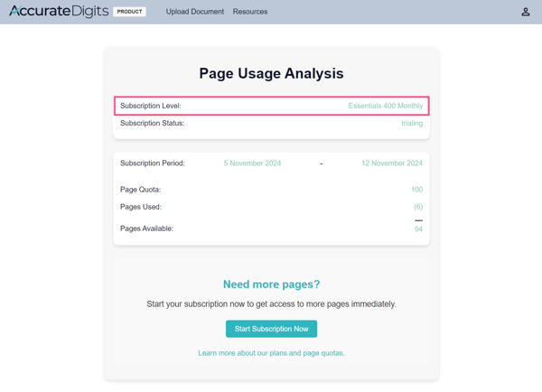Click the Subscription Status label
The image size is (542, 392).
(x=153, y=123)
